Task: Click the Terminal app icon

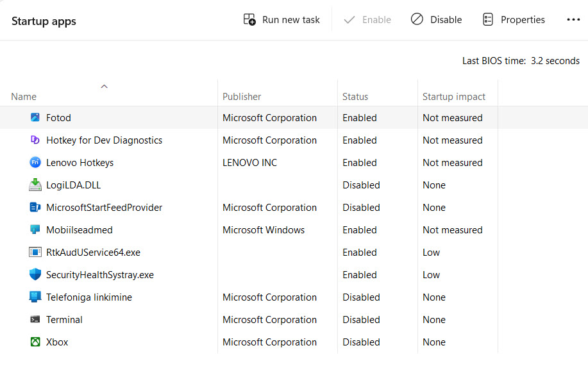Action: (35, 319)
